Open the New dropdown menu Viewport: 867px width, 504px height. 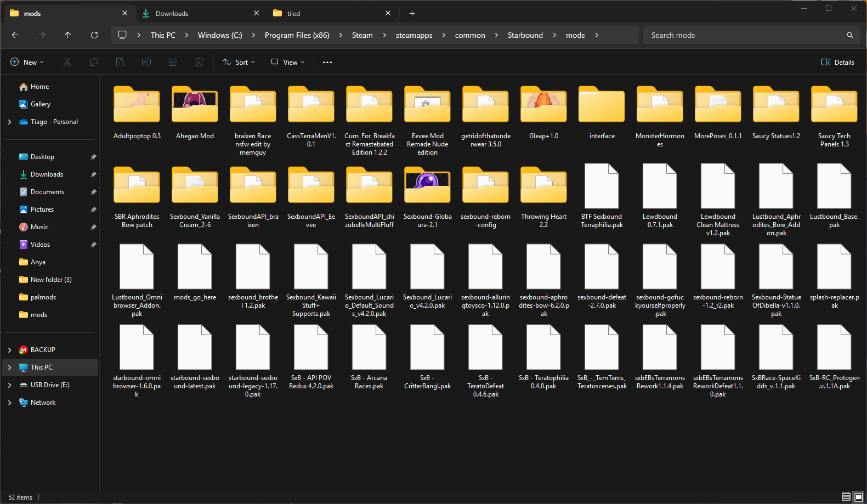tap(27, 63)
